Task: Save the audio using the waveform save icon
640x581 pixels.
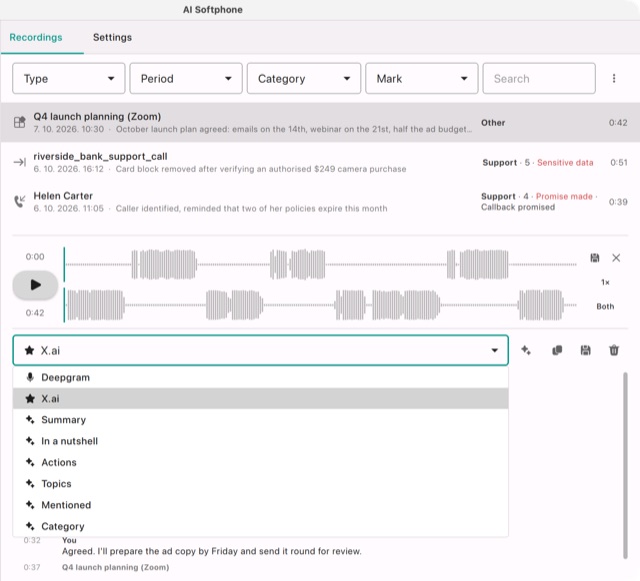Action: click(x=595, y=258)
